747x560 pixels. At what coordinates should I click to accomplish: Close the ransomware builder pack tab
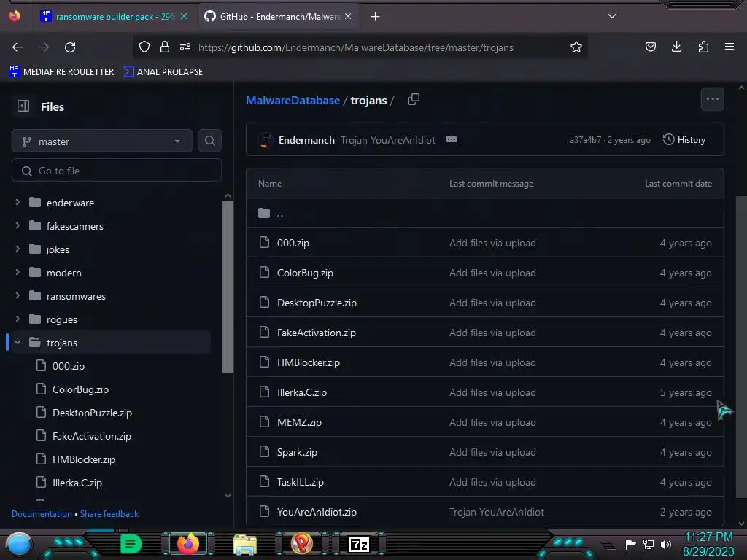(184, 16)
